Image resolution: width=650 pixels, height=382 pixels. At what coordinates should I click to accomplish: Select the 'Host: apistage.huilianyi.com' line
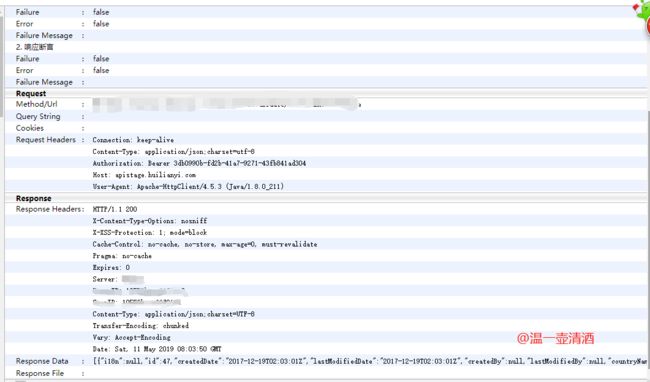tap(144, 175)
